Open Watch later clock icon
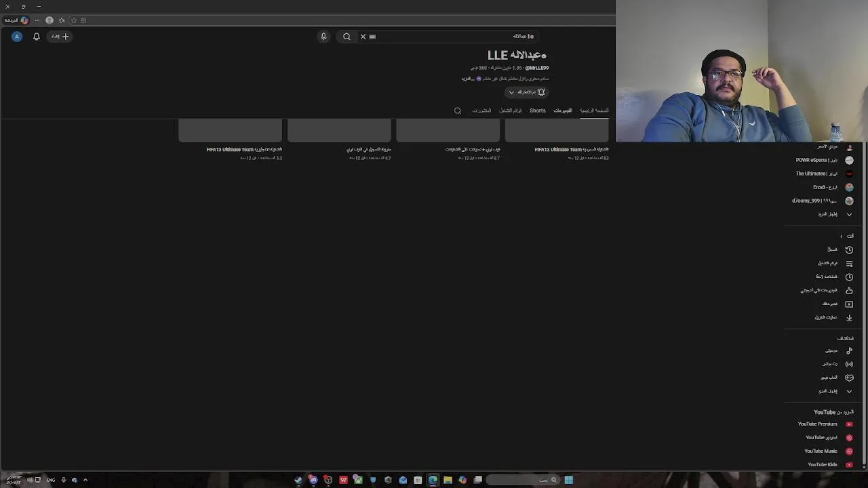Image resolution: width=868 pixels, height=488 pixels. 849,277
